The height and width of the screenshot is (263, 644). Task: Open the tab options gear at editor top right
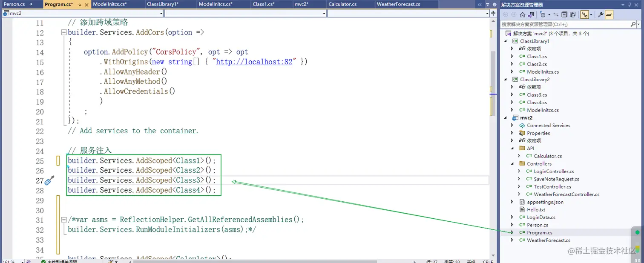[x=494, y=5]
